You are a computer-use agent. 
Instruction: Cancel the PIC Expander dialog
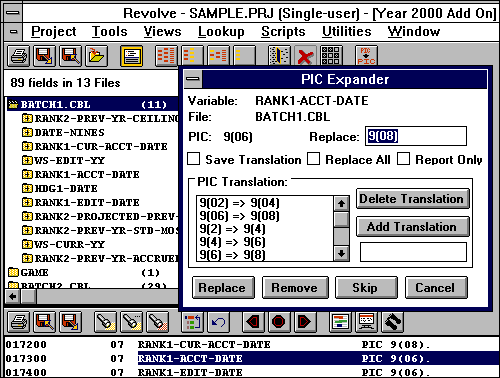(x=436, y=287)
